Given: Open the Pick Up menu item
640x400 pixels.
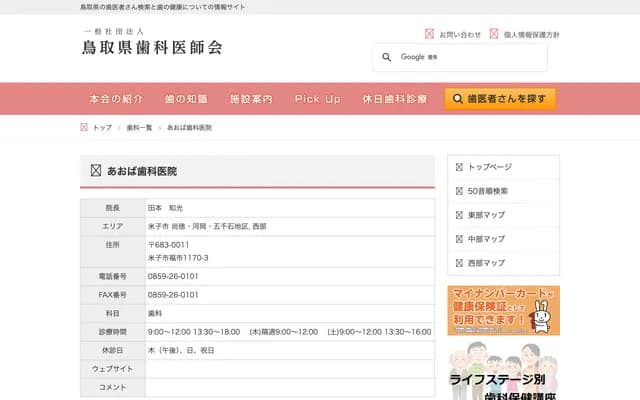Looking at the screenshot, I should pos(317,99).
